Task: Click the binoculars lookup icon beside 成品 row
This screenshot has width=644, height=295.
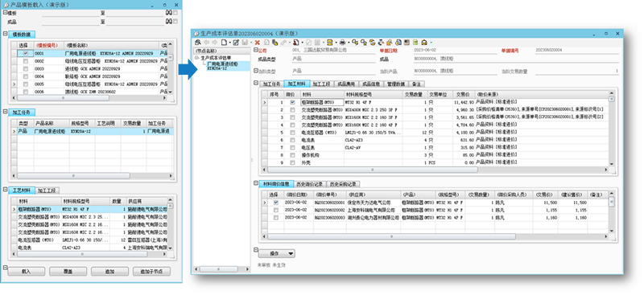Action: 168,22
